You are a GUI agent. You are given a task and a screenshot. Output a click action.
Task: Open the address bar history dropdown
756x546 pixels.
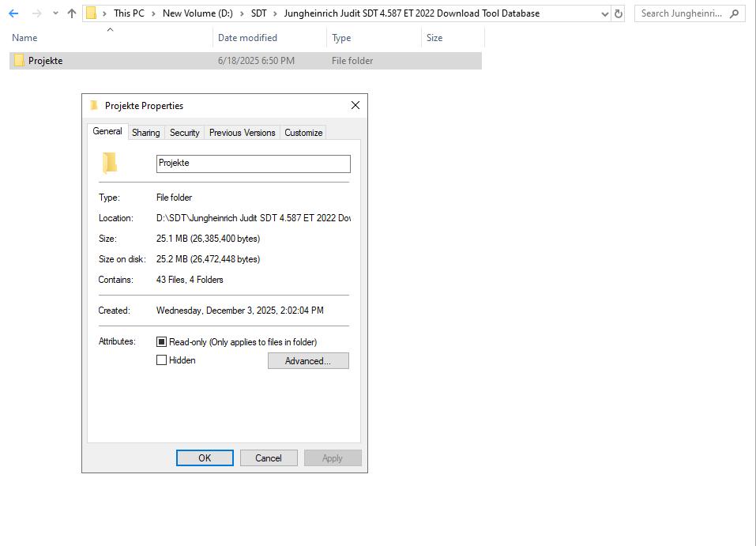(x=605, y=13)
